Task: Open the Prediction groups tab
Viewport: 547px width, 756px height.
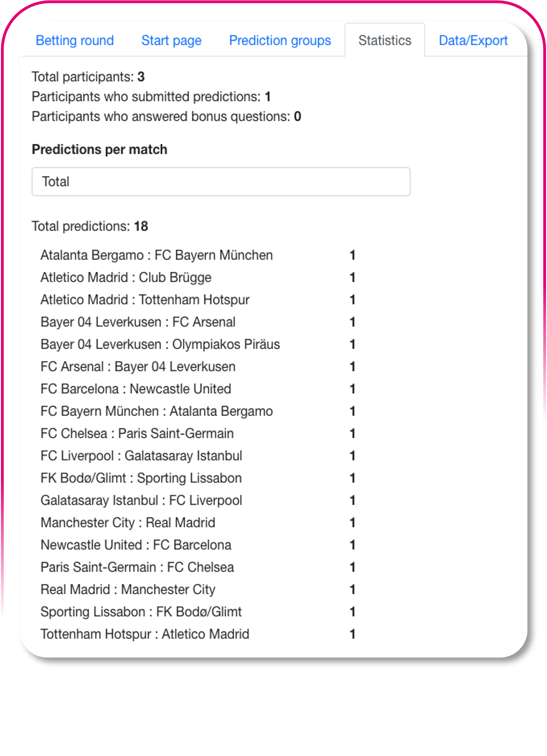Action: point(280,41)
